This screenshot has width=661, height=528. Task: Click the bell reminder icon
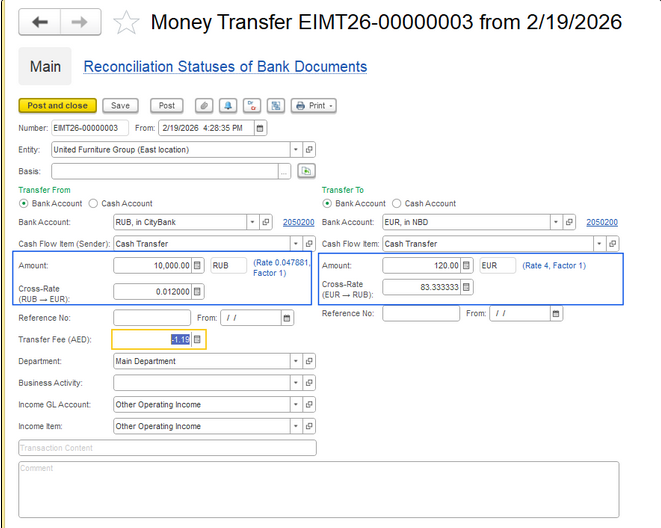tap(228, 105)
